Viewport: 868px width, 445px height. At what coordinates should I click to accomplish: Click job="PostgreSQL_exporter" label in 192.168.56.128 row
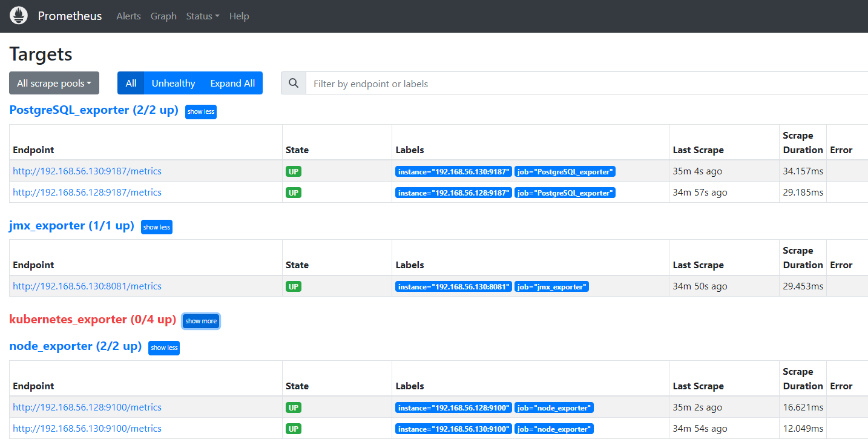point(565,193)
